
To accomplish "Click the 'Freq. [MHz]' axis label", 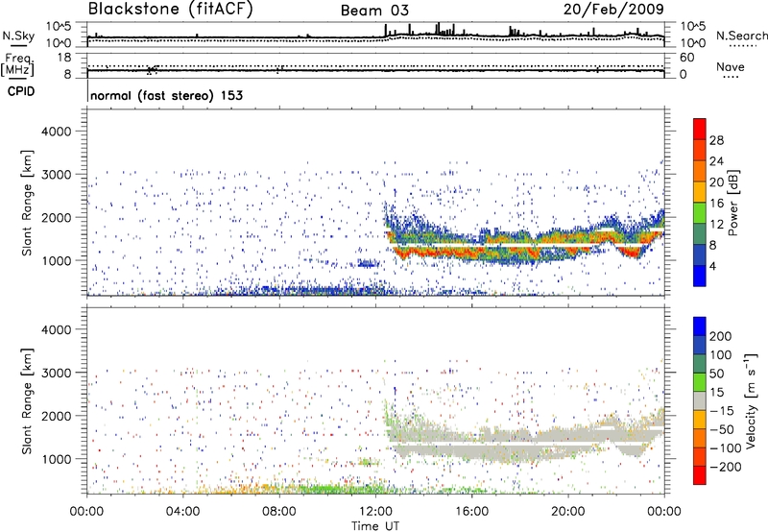I will (17, 64).
